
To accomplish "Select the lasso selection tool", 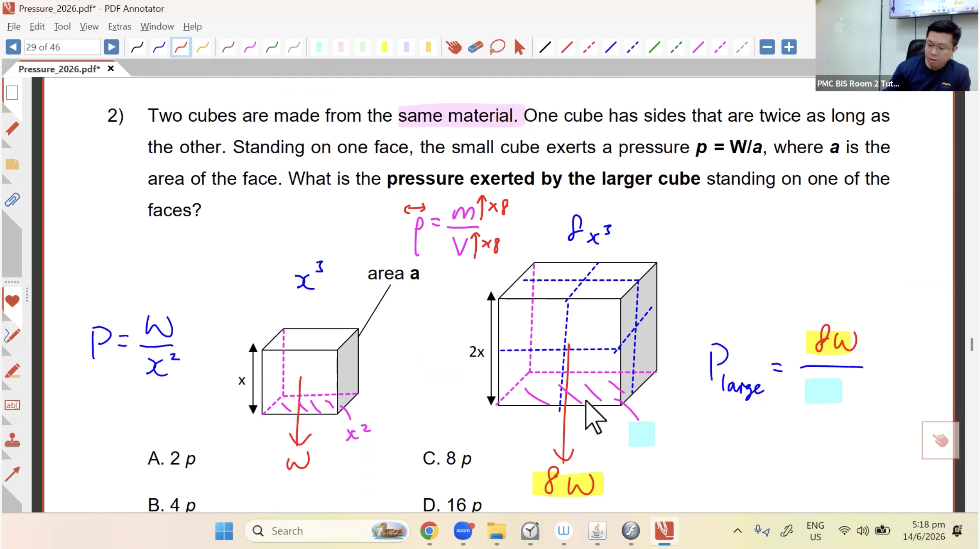I will point(497,47).
